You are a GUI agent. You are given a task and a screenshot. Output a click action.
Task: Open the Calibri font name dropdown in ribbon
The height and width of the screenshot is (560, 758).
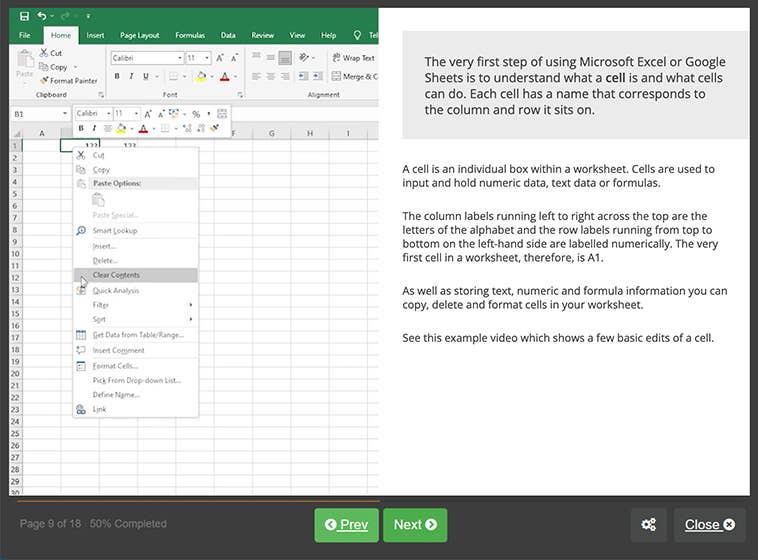[146, 58]
